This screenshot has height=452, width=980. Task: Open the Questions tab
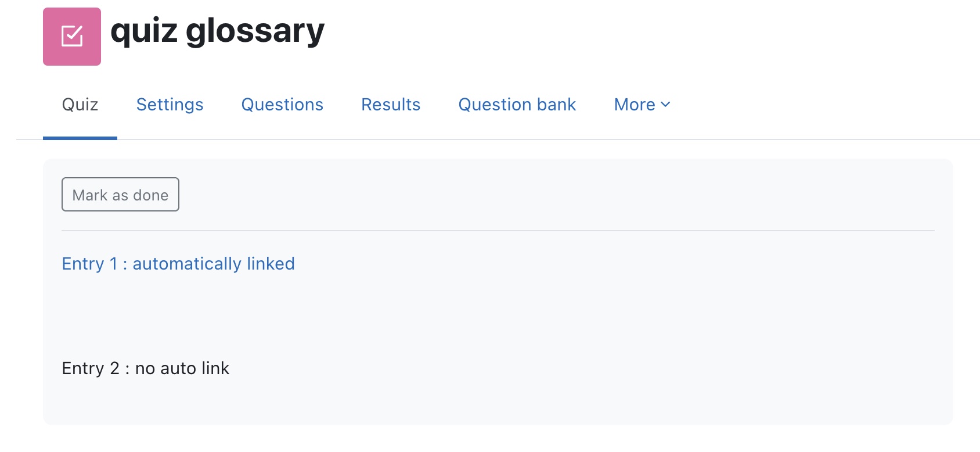click(x=282, y=105)
